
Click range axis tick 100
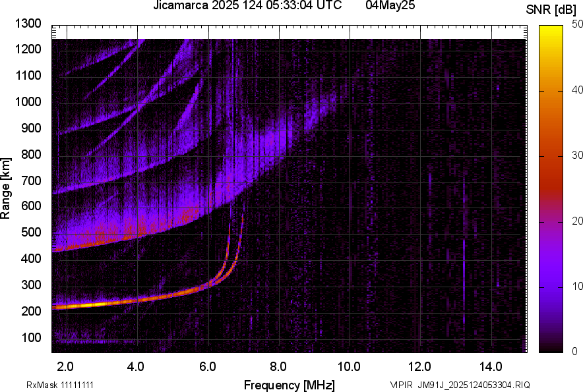(x=31, y=337)
